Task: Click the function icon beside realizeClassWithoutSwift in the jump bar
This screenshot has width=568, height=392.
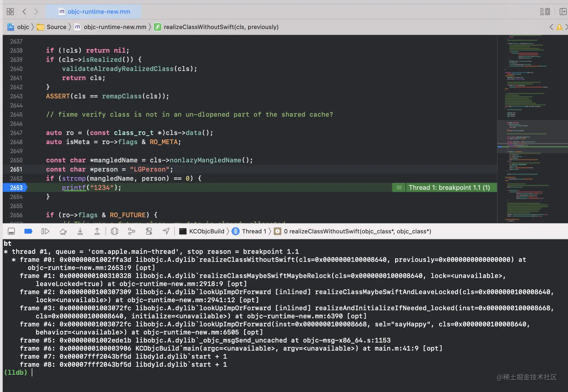Action: coord(158,27)
